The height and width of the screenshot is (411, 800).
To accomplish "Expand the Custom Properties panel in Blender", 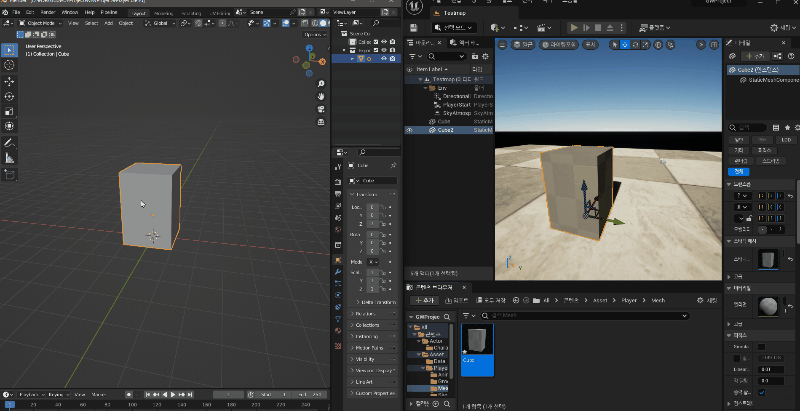I will tap(373, 393).
